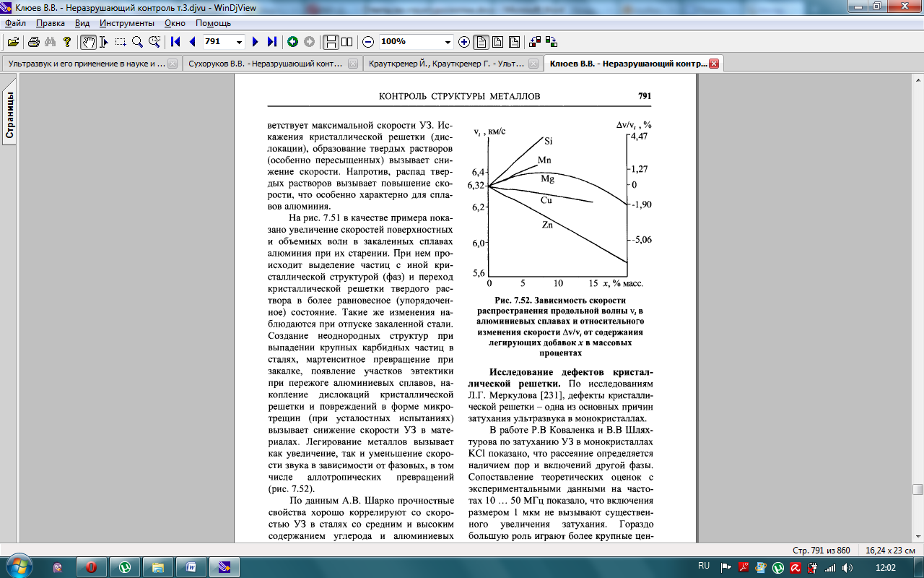
Task: Open the Файл menu
Action: (x=15, y=23)
